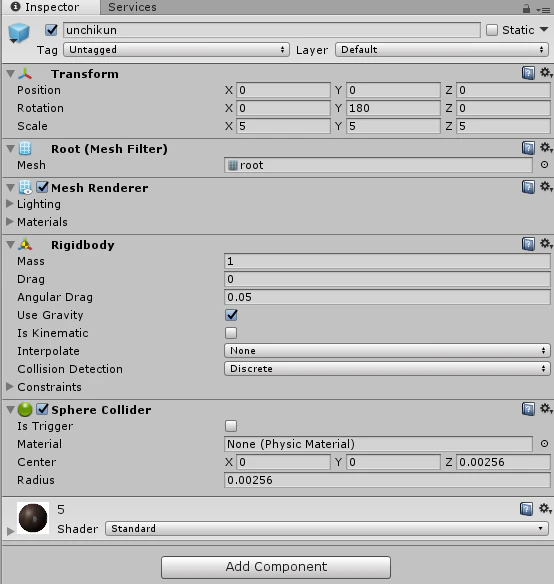Open the Static flags dropdown arrow
This screenshot has height=584, width=554.
click(544, 29)
